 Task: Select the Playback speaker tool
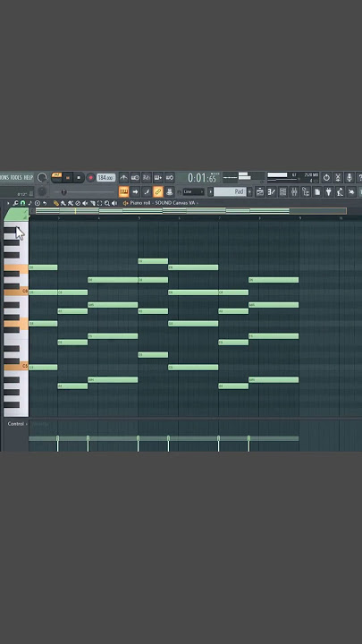114,203
